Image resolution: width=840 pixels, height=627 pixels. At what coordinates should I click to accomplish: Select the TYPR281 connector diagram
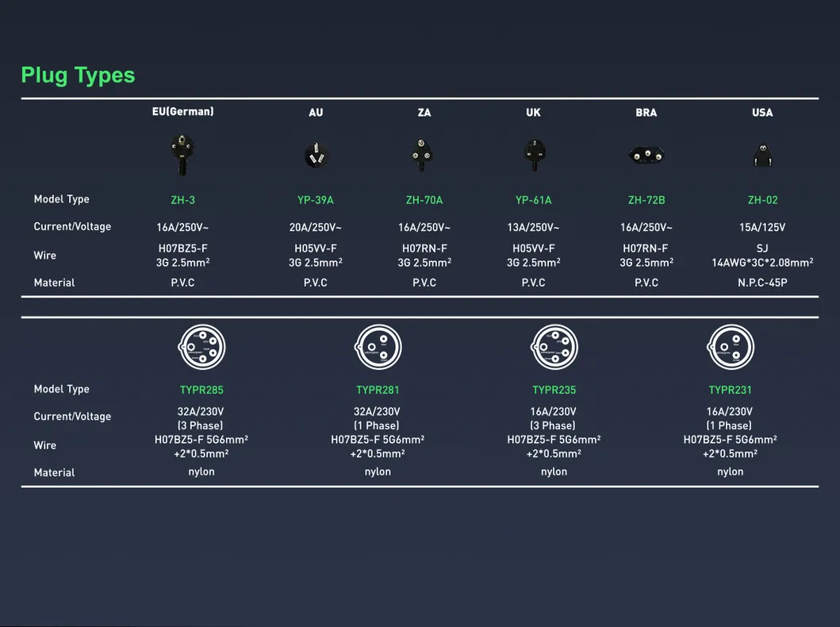(x=378, y=348)
